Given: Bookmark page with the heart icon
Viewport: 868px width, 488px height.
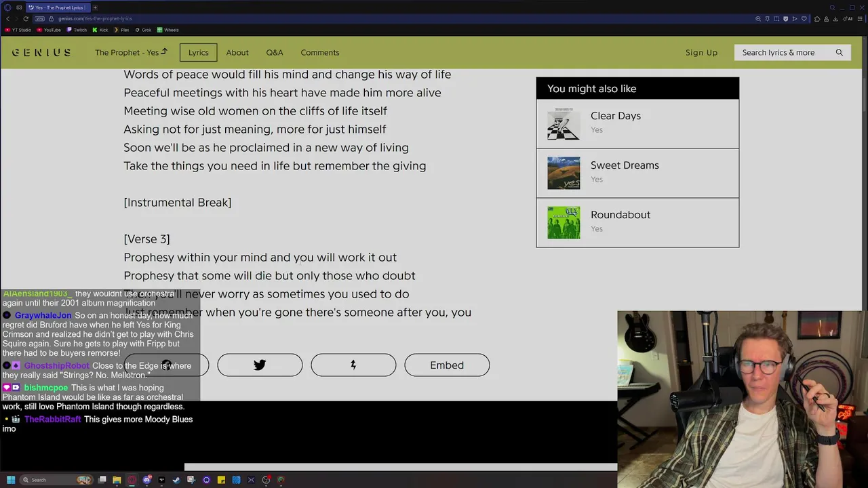Looking at the screenshot, I should coord(804,19).
